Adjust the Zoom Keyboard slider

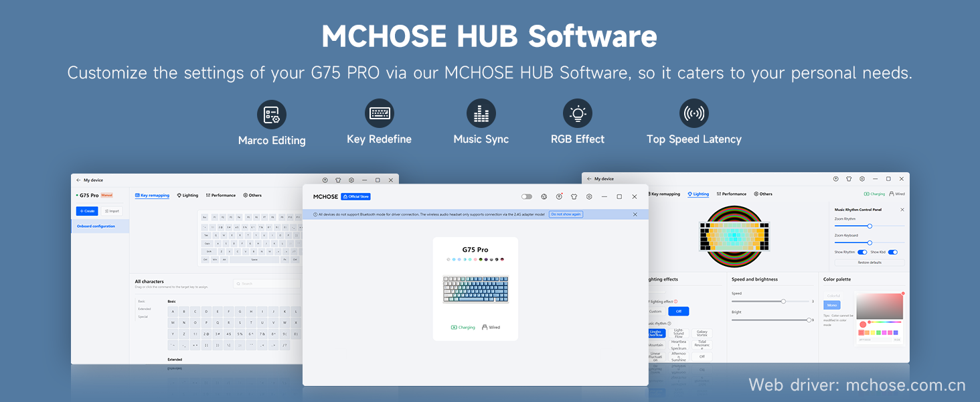coord(870,243)
